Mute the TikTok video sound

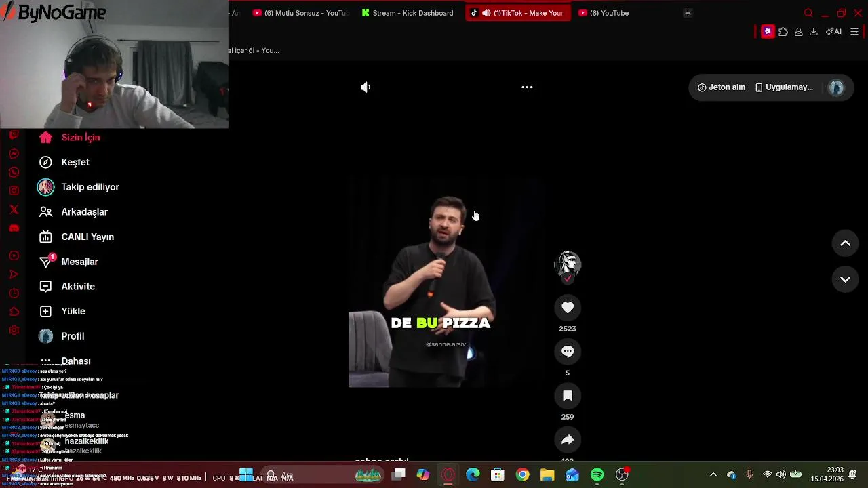(366, 87)
